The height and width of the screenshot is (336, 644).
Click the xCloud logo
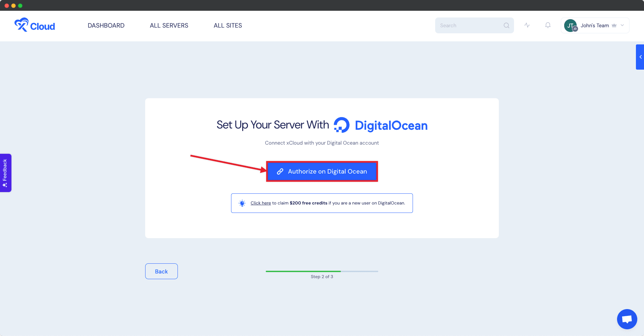click(x=35, y=25)
